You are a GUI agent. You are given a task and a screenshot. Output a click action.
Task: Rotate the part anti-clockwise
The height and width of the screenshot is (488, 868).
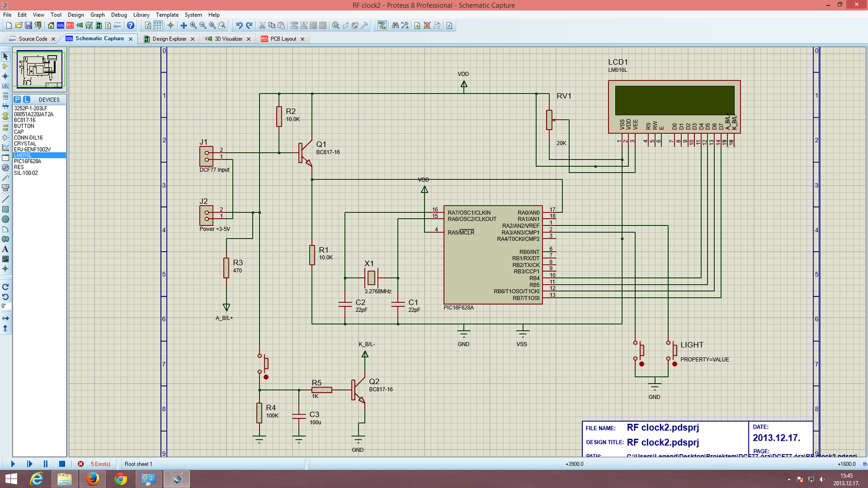[x=5, y=296]
